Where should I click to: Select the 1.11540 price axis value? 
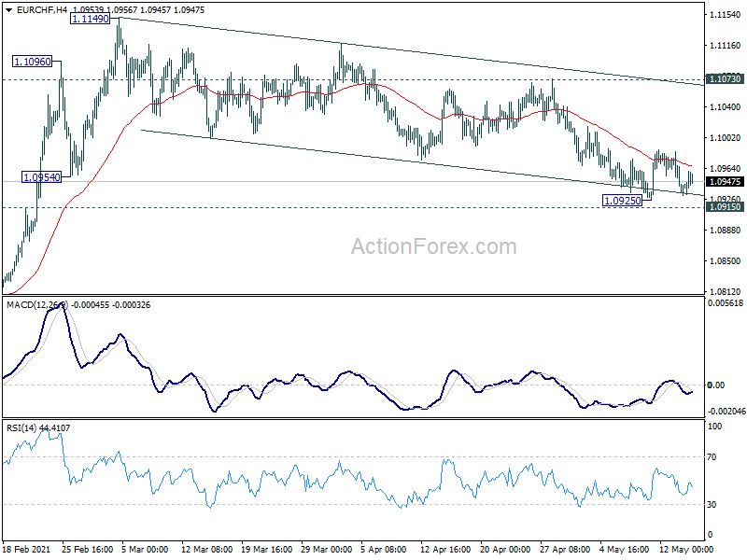coord(726,15)
